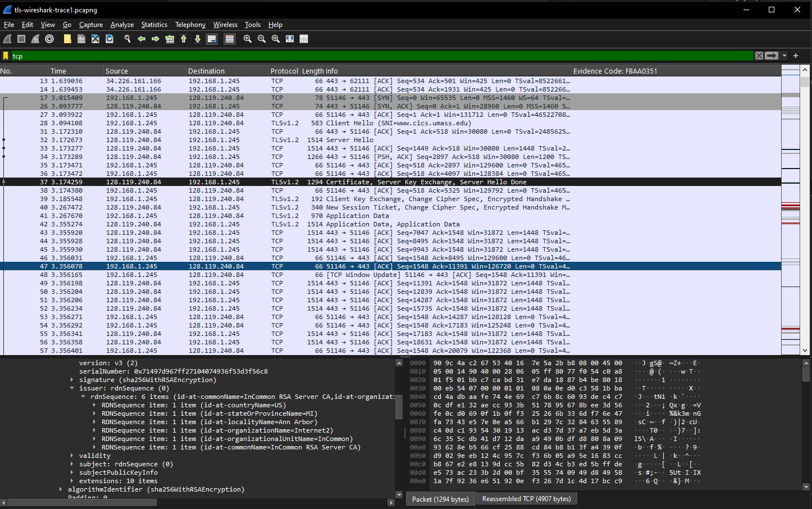Viewport: 812px width, 509px height.
Task: Zoom out on the main window text
Action: pyautogui.click(x=262, y=39)
